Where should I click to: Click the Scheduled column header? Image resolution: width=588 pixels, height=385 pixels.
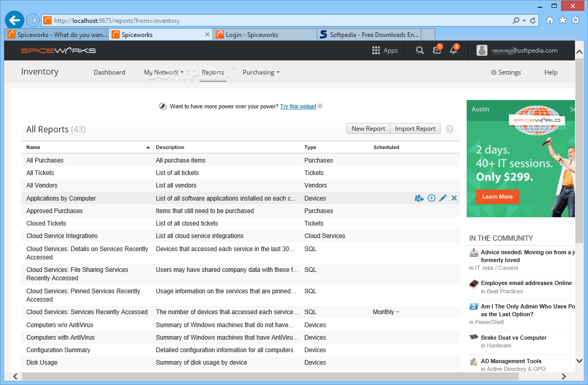386,147
